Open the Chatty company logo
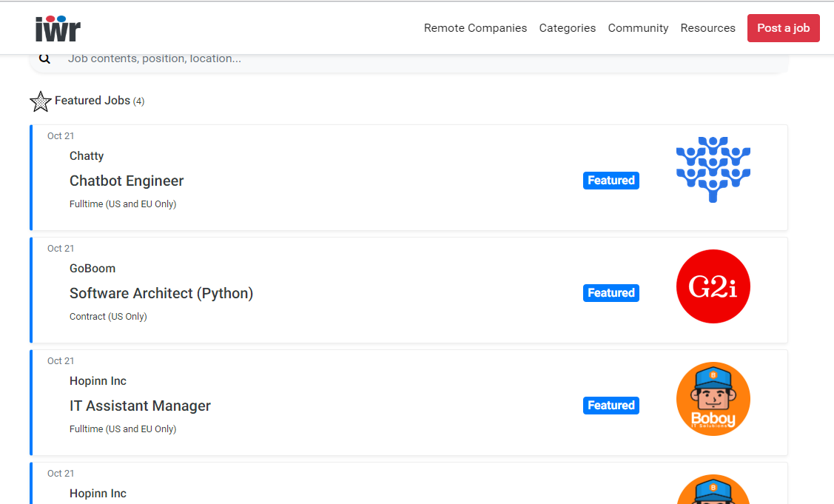 tap(713, 169)
